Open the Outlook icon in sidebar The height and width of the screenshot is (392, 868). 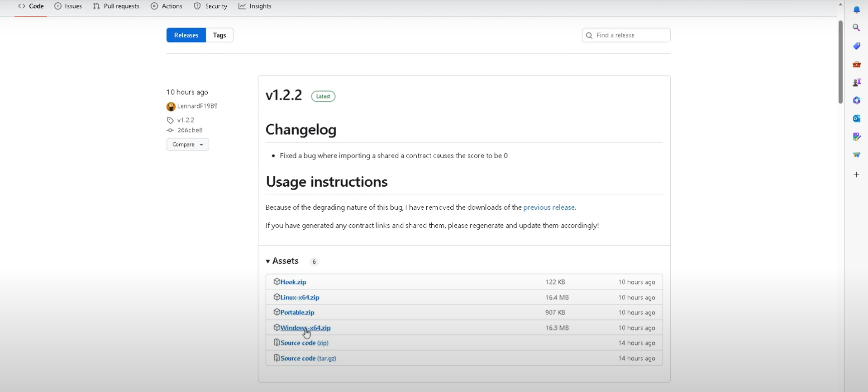tap(856, 118)
